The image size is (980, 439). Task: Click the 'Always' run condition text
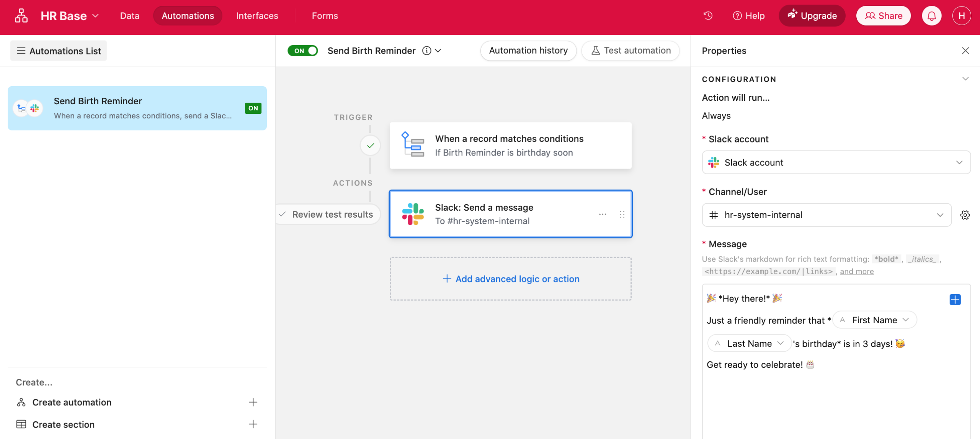tap(716, 116)
